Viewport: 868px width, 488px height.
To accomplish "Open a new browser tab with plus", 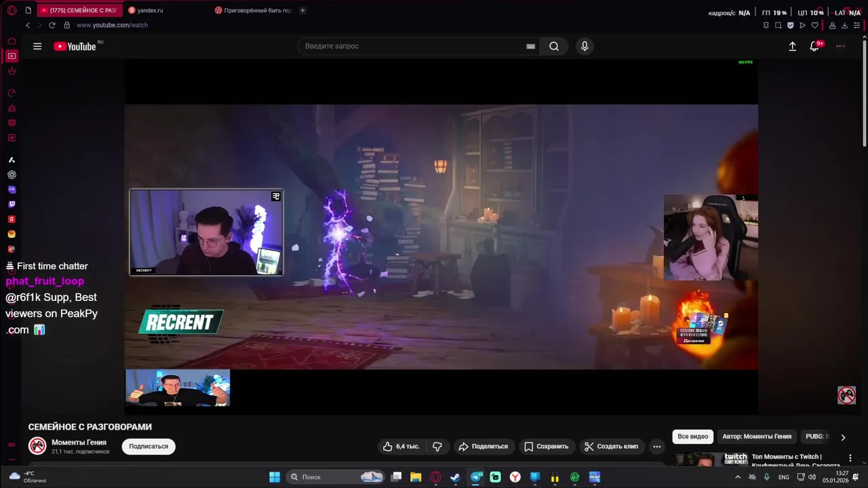I will coord(302,10).
